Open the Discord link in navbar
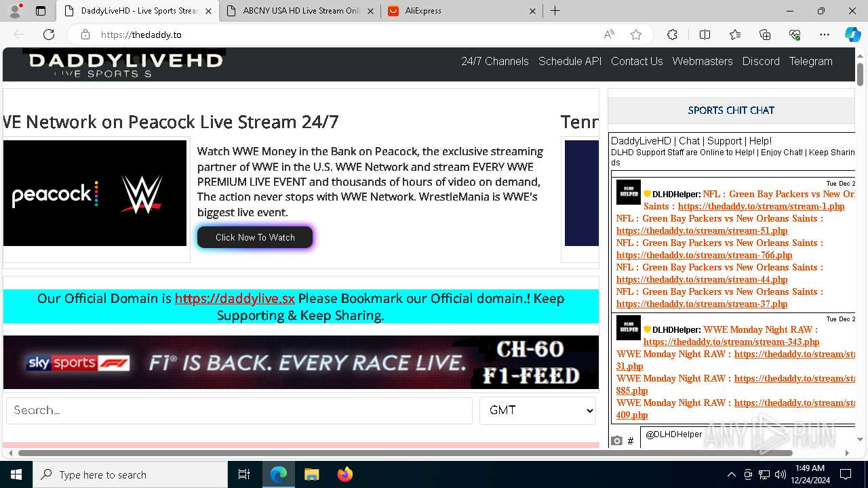The width and height of the screenshot is (868, 488). pyautogui.click(x=761, y=61)
